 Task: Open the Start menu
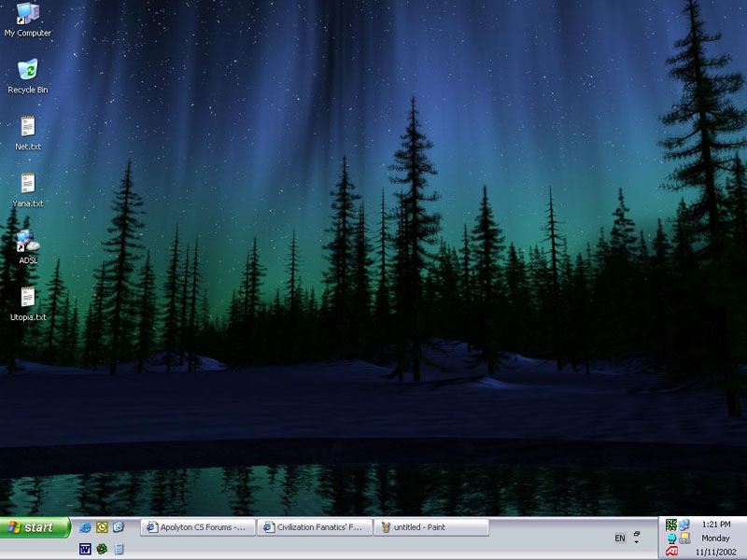35,527
